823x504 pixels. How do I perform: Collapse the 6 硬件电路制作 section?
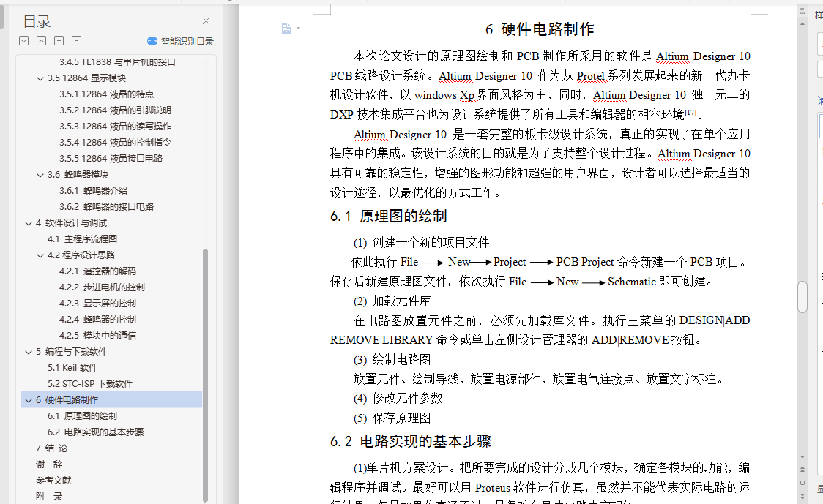click(x=29, y=400)
